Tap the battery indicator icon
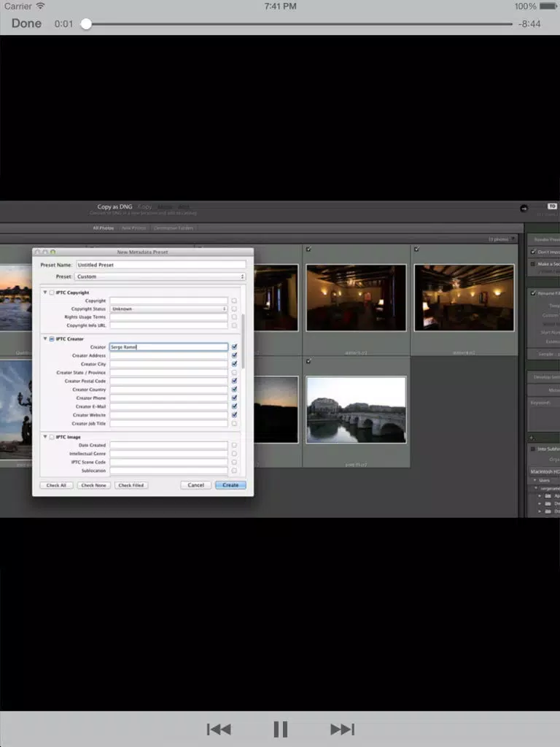560x747 pixels. pos(548,6)
